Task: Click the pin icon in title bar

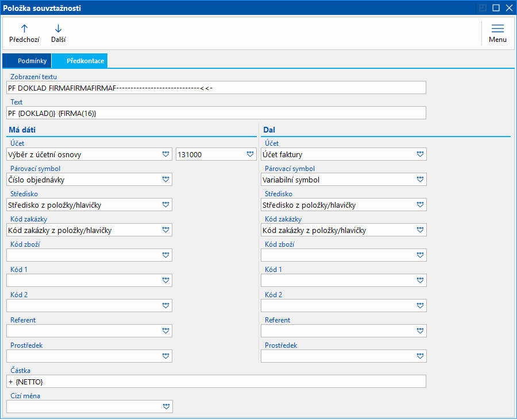Action: [x=483, y=8]
